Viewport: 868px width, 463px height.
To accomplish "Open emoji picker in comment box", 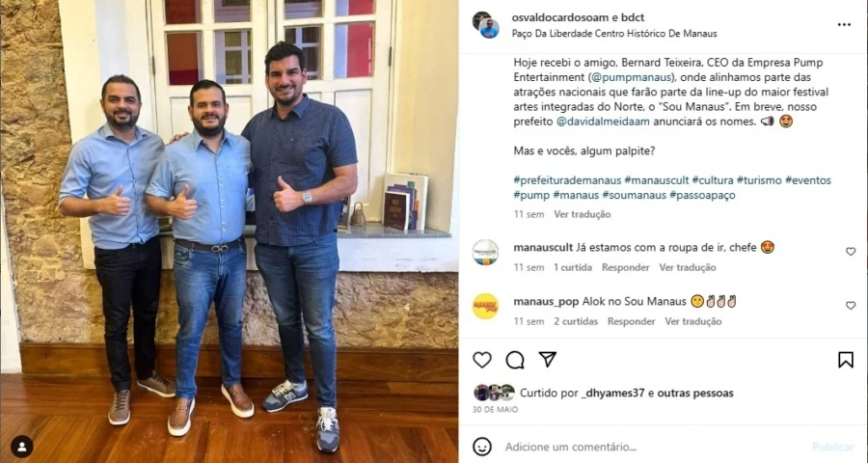I will [x=481, y=447].
